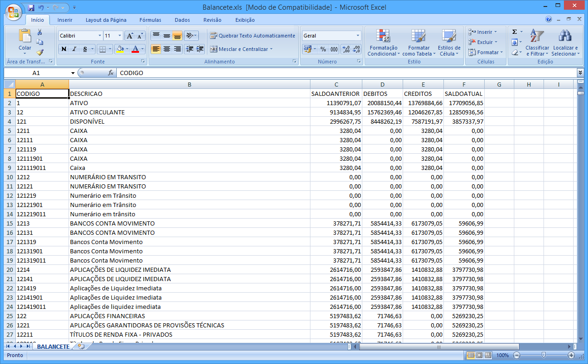
Task: Open Excel Help question mark
Action: point(549,19)
